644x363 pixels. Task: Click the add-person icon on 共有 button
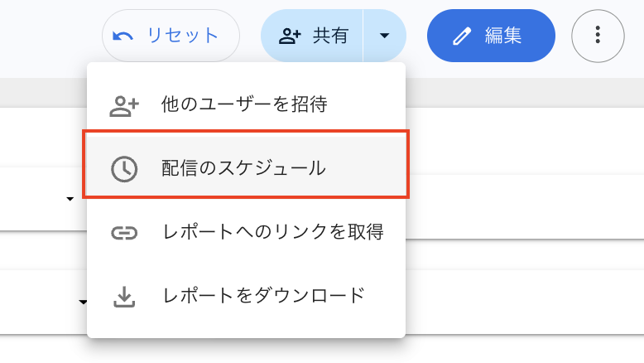(x=290, y=36)
